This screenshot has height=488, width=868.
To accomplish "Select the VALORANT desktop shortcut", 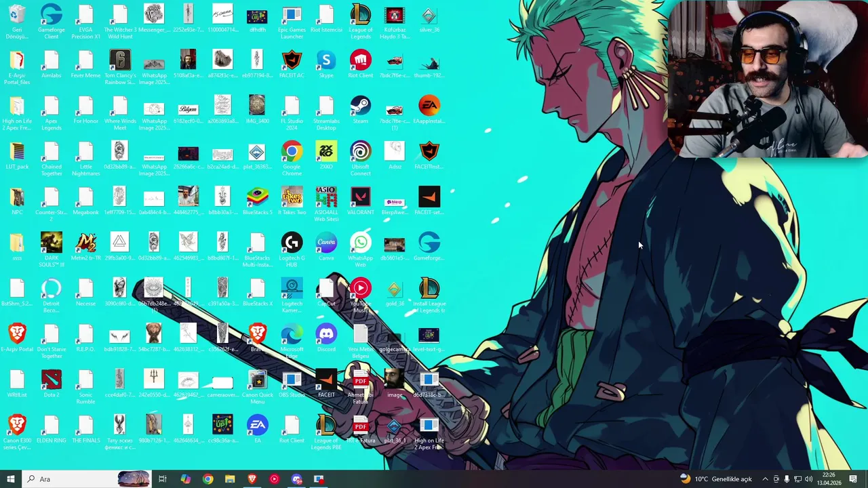I will pos(360,201).
